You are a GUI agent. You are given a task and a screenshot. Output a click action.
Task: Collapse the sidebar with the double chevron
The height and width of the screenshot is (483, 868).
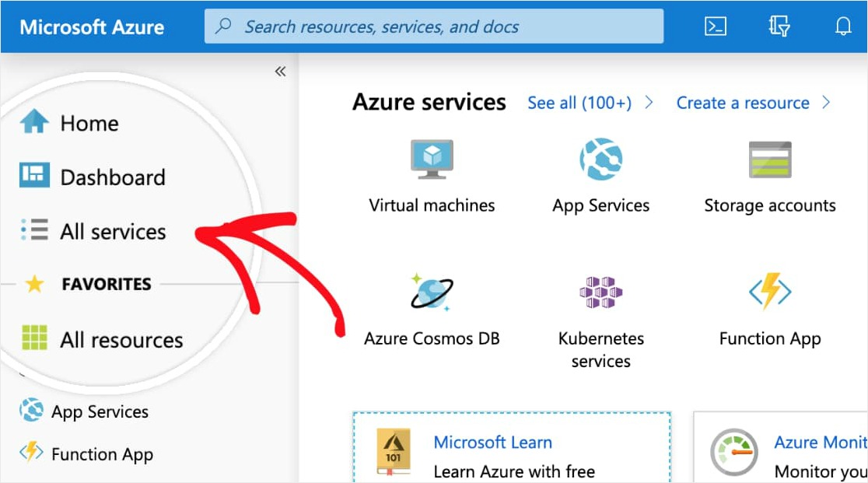(281, 72)
